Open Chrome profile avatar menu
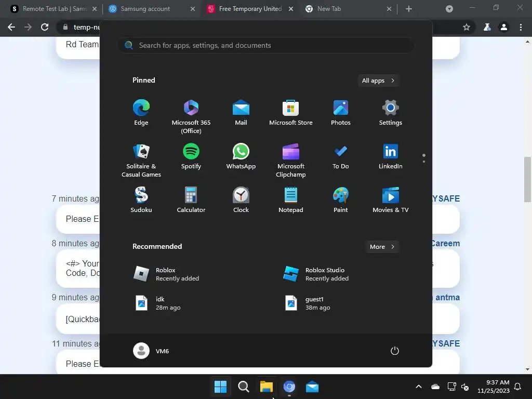This screenshot has height=399, width=532. tap(504, 27)
